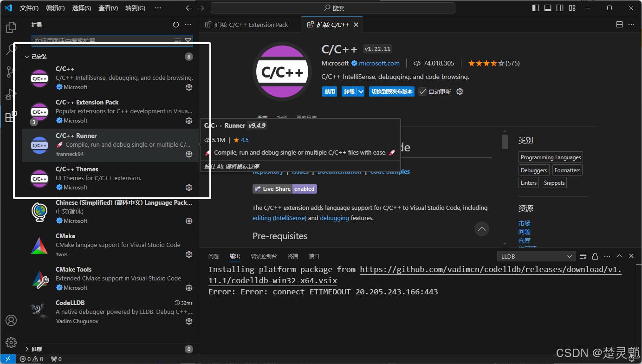642x364 pixels.
Task: Open the 文件(F) menu
Action: 29,8
